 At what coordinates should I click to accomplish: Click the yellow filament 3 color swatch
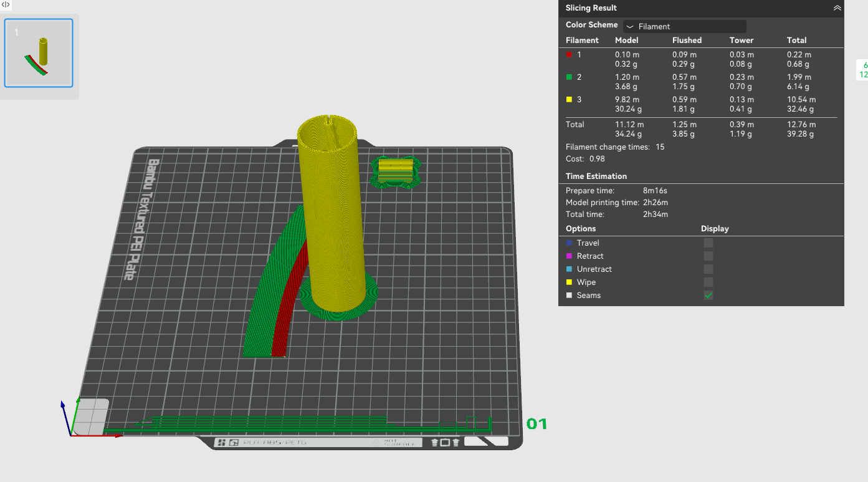569,100
